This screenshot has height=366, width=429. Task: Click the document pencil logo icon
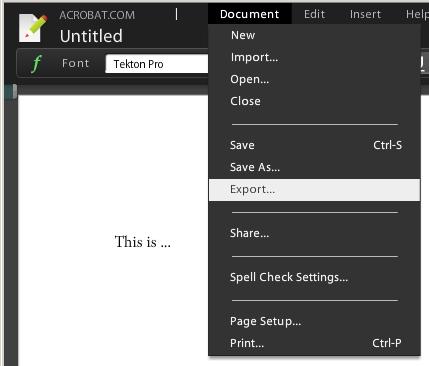(32, 28)
